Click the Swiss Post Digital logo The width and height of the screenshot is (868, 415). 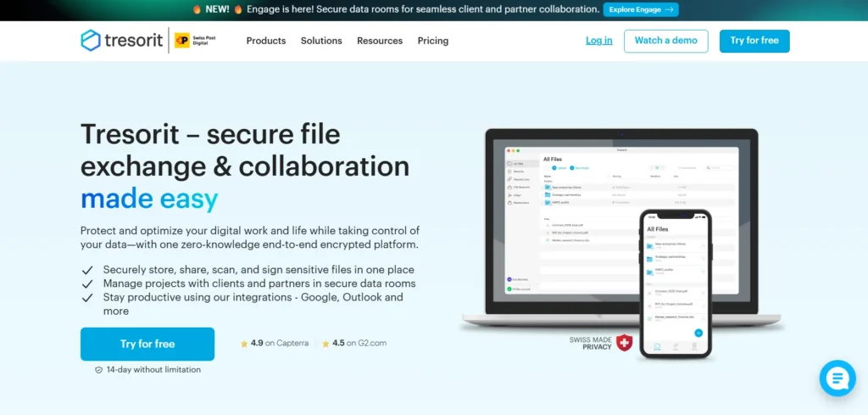pyautogui.click(x=196, y=41)
